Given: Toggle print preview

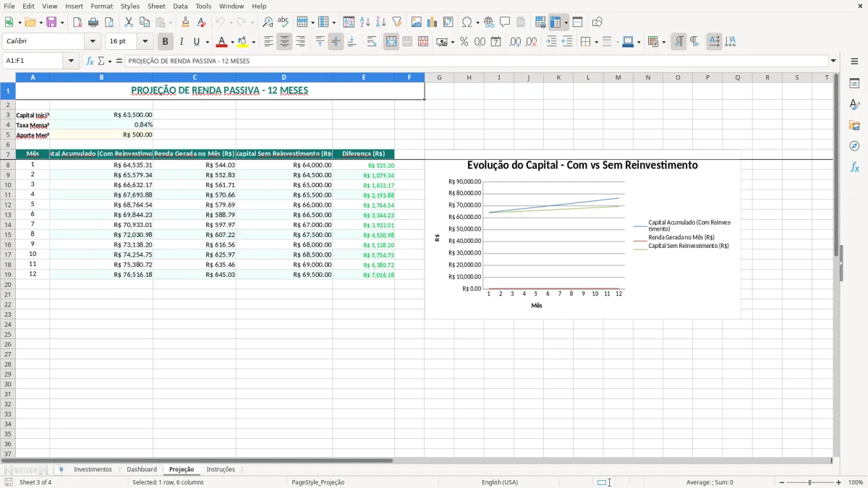Looking at the screenshot, I should 109,22.
